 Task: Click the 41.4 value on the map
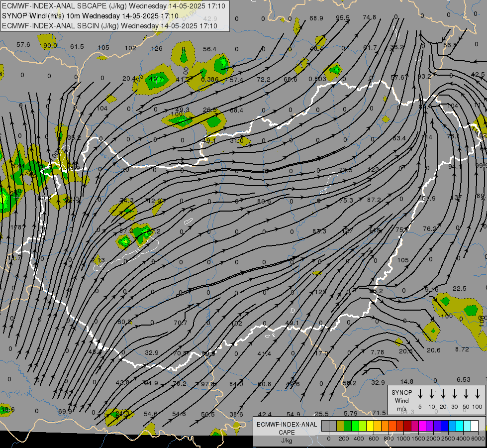(x=264, y=353)
